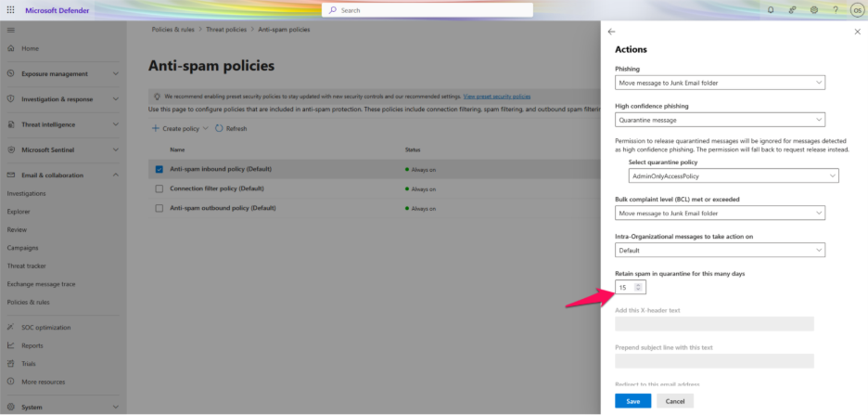Open the High confidence phishing dropdown

pyautogui.click(x=720, y=119)
